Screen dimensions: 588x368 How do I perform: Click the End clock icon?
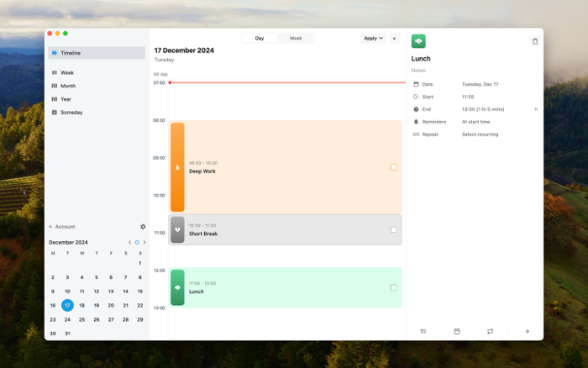pyautogui.click(x=416, y=109)
